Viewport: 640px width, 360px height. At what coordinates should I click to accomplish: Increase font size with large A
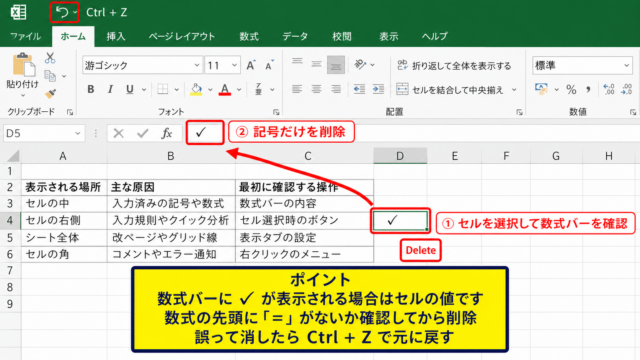pyautogui.click(x=251, y=65)
